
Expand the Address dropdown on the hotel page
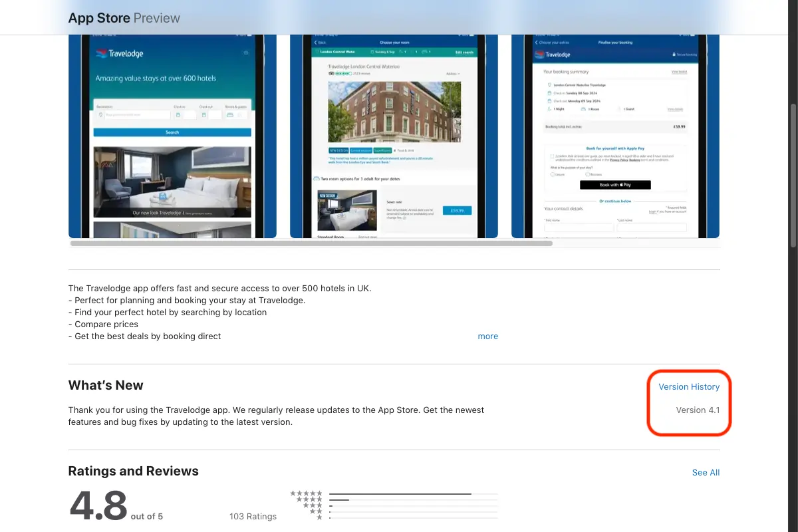pos(452,74)
